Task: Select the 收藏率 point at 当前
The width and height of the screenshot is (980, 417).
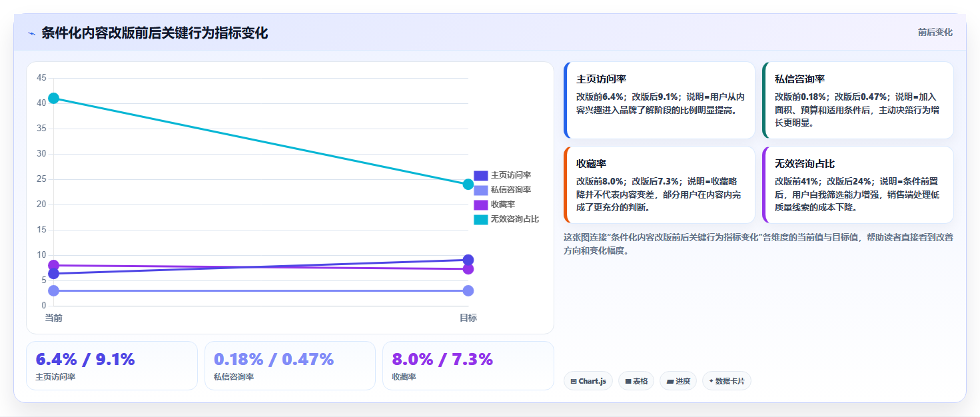Action: click(54, 265)
